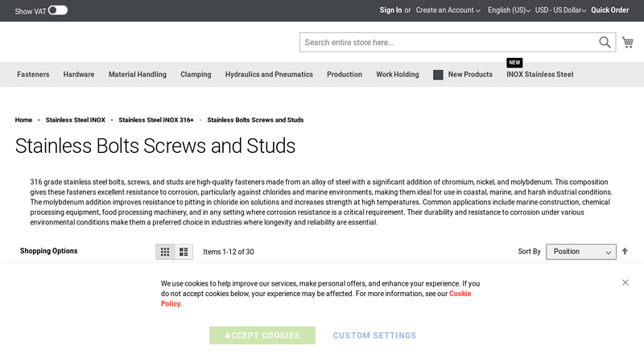Image resolution: width=644 pixels, height=362 pixels.
Task: Open the English (US) language selector
Action: (510, 10)
